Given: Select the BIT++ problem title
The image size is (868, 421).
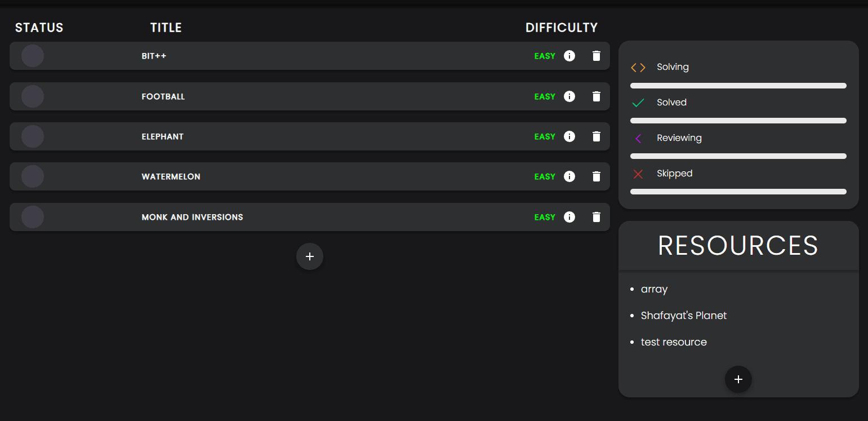Looking at the screenshot, I should point(154,56).
